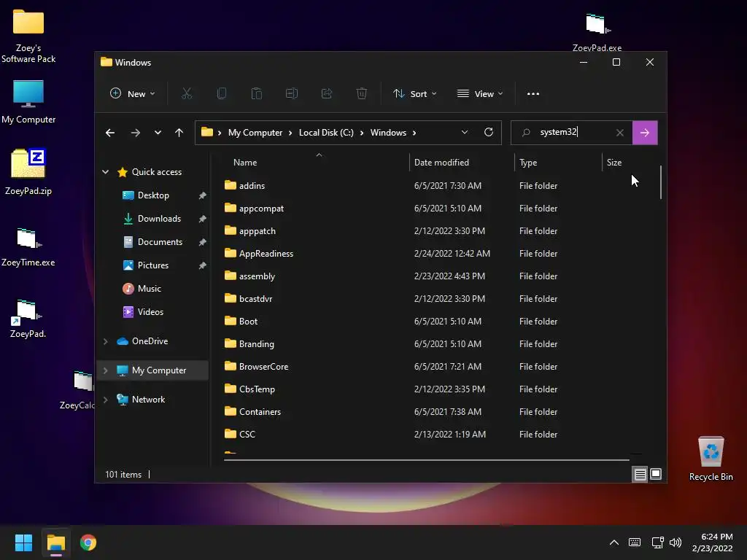This screenshot has width=747, height=560.
Task: Show hidden system tray icons
Action: (614, 542)
